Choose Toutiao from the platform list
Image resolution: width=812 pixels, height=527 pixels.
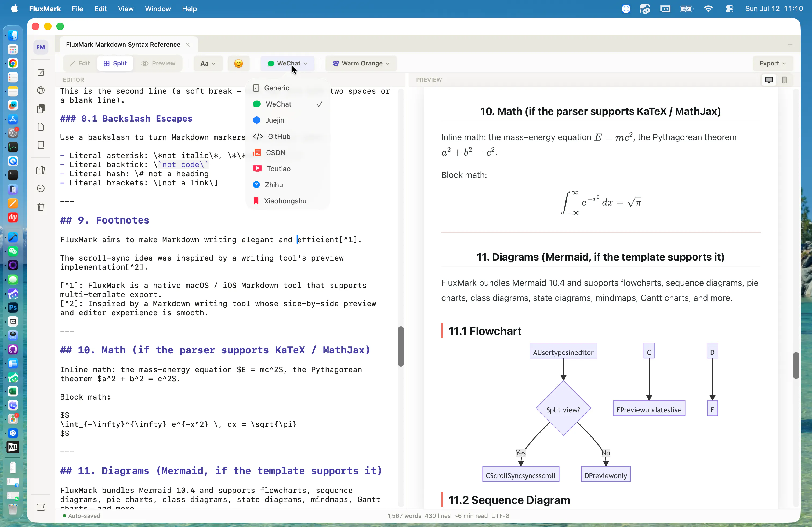coord(287,169)
